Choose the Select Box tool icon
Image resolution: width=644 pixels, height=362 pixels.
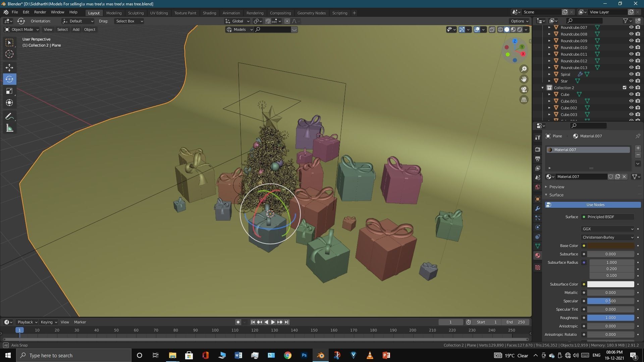9,42
